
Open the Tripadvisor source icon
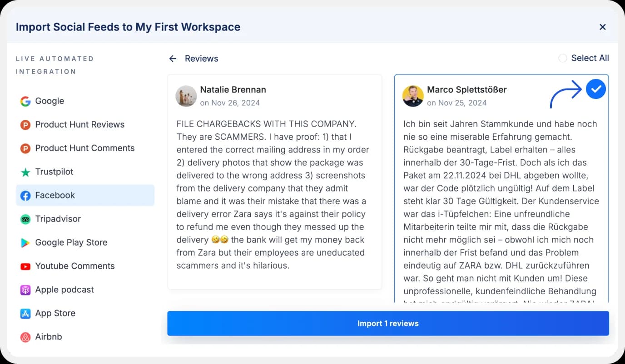[26, 219]
